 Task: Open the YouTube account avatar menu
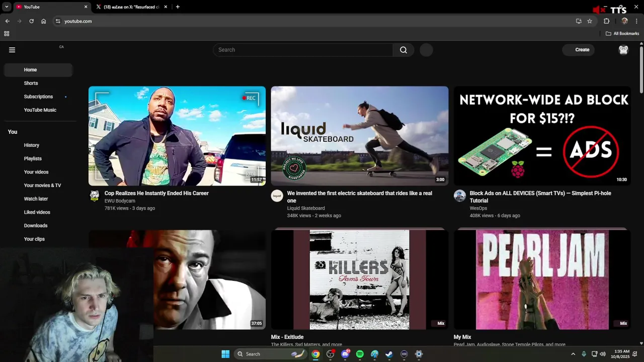click(623, 50)
